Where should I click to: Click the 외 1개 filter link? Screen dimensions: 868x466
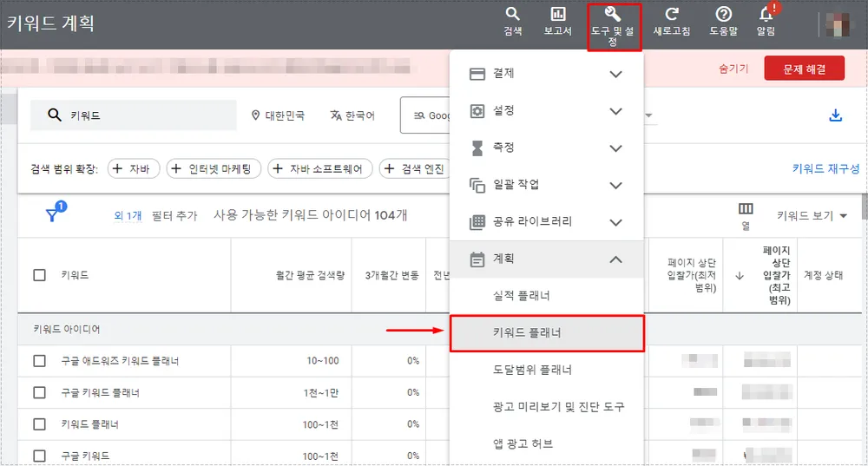point(128,215)
